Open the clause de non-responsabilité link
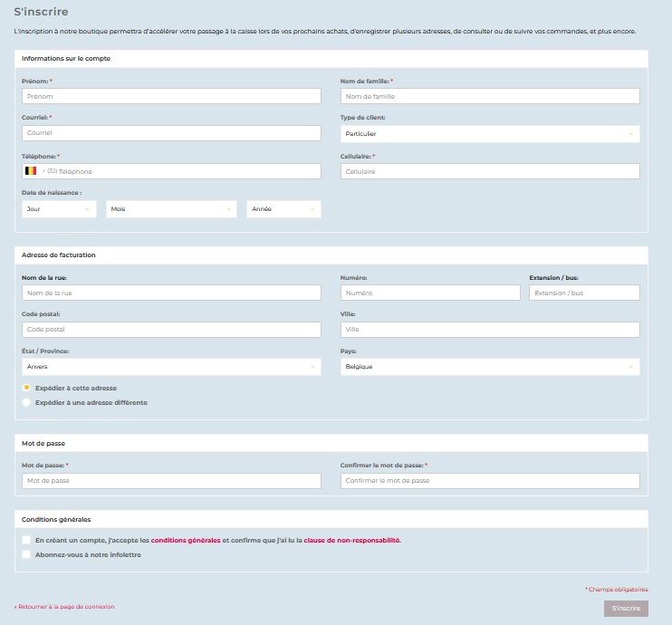 (351, 540)
